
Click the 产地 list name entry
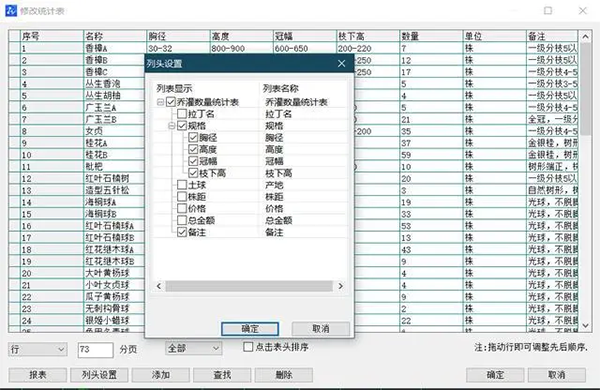point(274,185)
